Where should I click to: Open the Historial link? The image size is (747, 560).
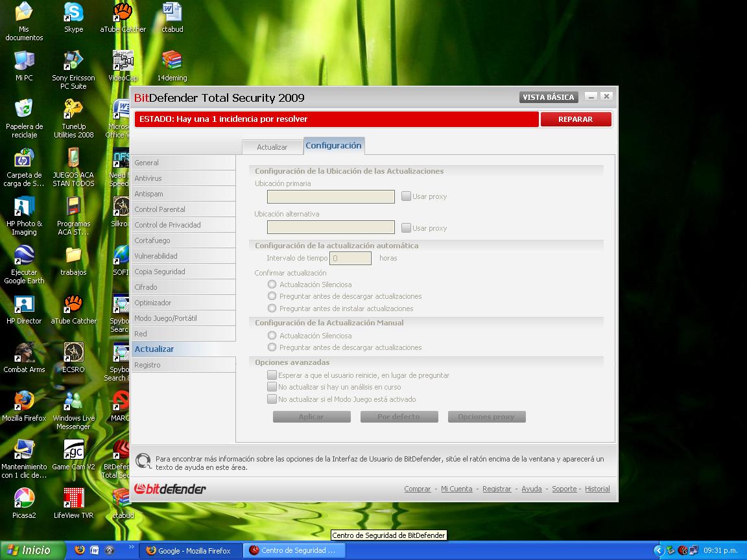[x=597, y=489]
